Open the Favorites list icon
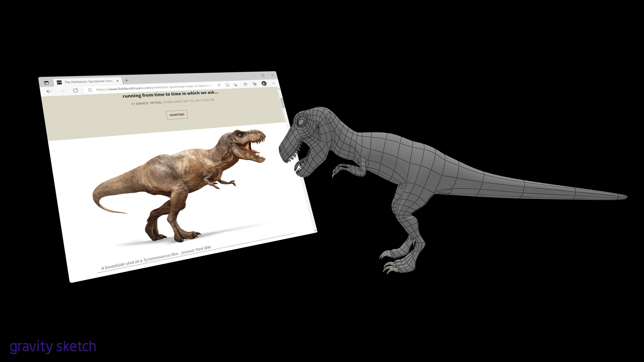The image size is (644, 362). 245,84
